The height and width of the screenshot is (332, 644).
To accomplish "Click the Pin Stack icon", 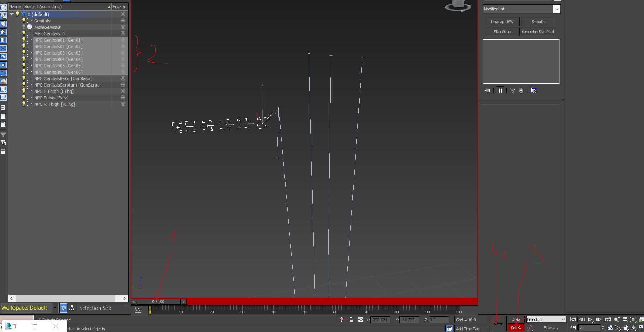I will tap(487, 90).
